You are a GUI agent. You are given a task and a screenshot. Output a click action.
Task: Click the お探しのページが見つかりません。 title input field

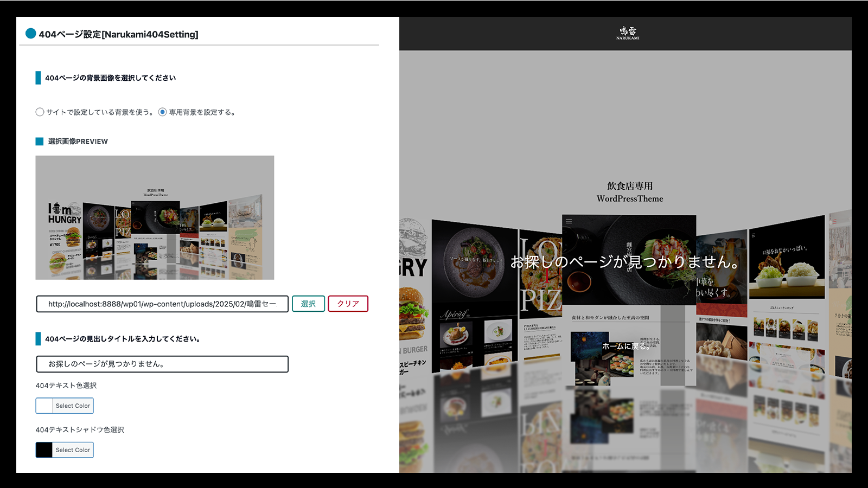(162, 364)
